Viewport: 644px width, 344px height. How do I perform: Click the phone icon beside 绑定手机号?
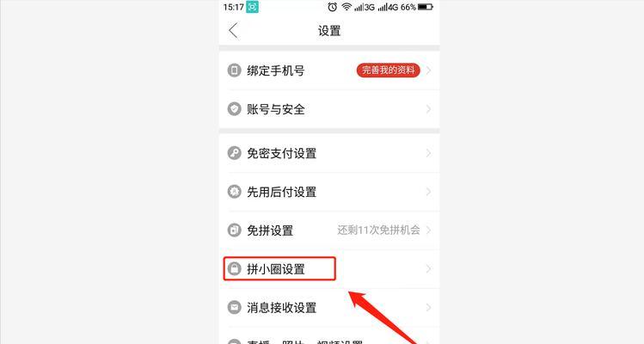tap(234, 71)
